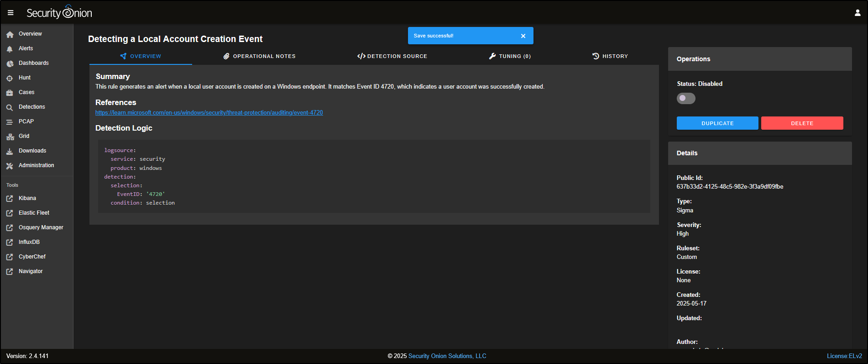The height and width of the screenshot is (364, 868).
Task: Open the PCAP sidebar item
Action: (x=26, y=121)
